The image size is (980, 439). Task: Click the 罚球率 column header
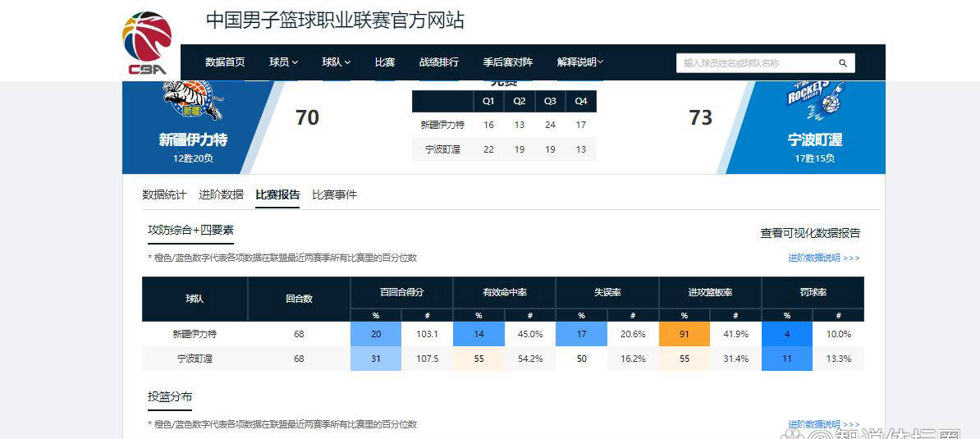click(x=813, y=292)
